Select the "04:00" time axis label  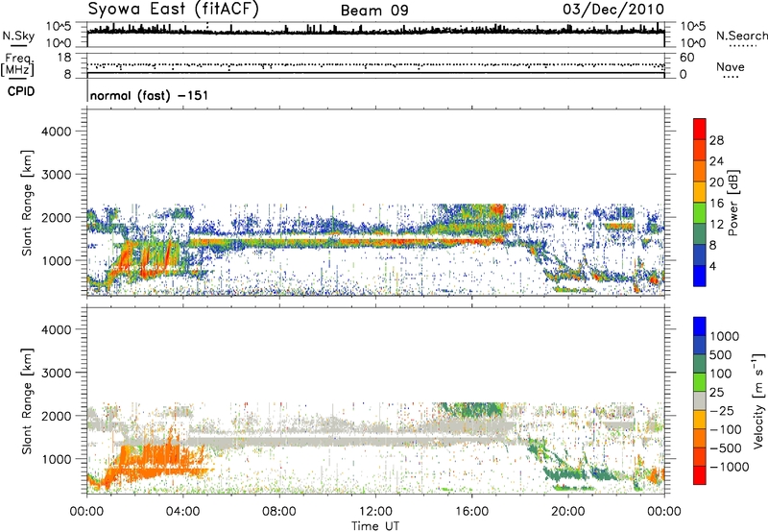pyautogui.click(x=182, y=512)
